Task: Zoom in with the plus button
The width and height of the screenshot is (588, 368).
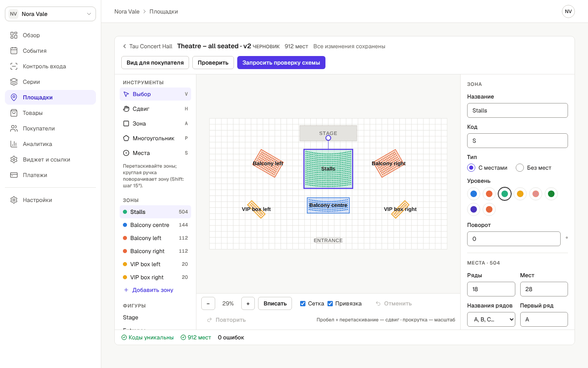Action: [248, 303]
